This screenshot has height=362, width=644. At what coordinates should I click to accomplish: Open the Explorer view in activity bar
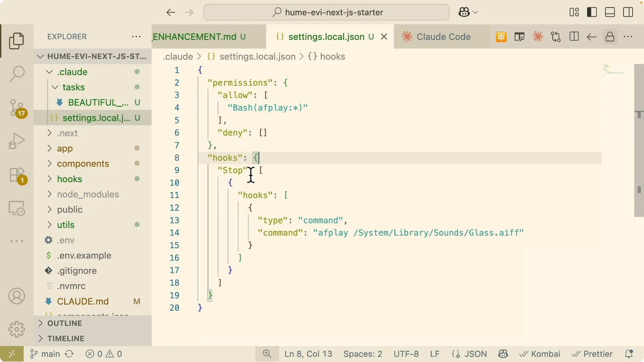pyautogui.click(x=16, y=41)
